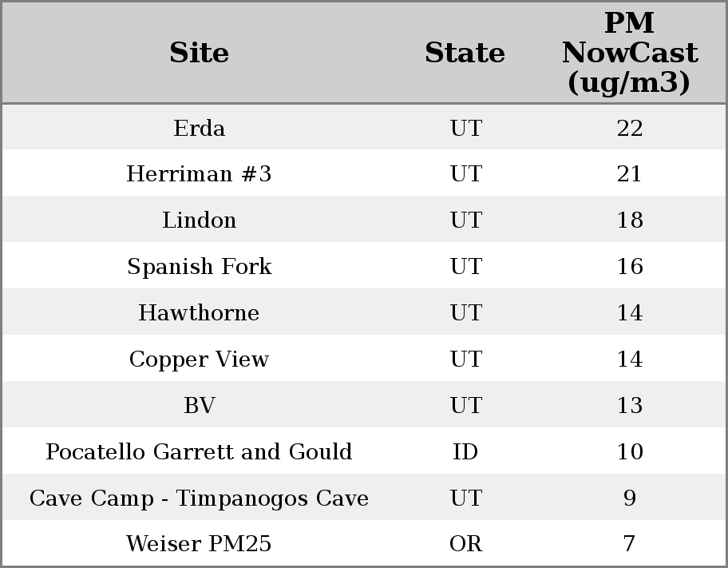The height and width of the screenshot is (568, 728).
Task: Select the Spanish Fork site cell
Action: (199, 267)
